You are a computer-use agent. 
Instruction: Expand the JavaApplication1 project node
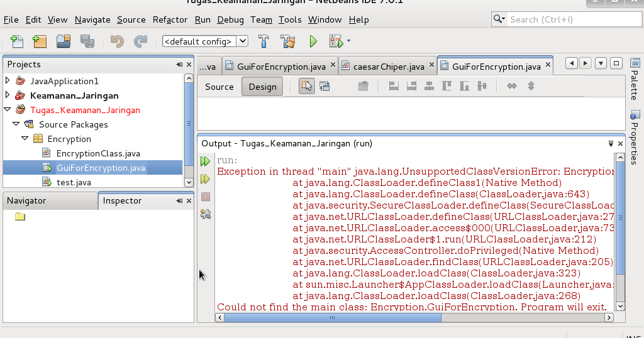pyautogui.click(x=8, y=80)
